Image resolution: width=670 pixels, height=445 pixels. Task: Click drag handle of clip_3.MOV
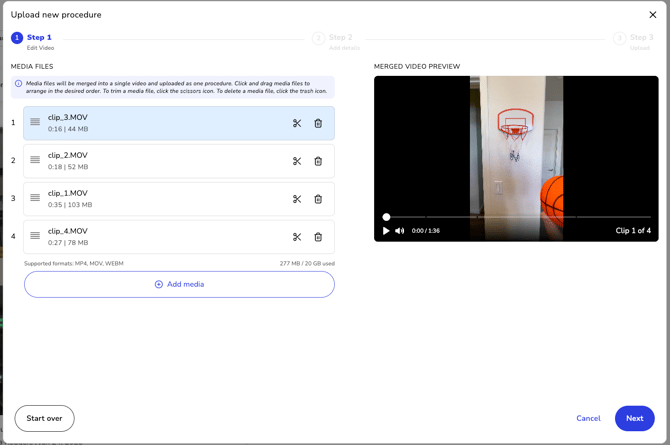(35, 123)
